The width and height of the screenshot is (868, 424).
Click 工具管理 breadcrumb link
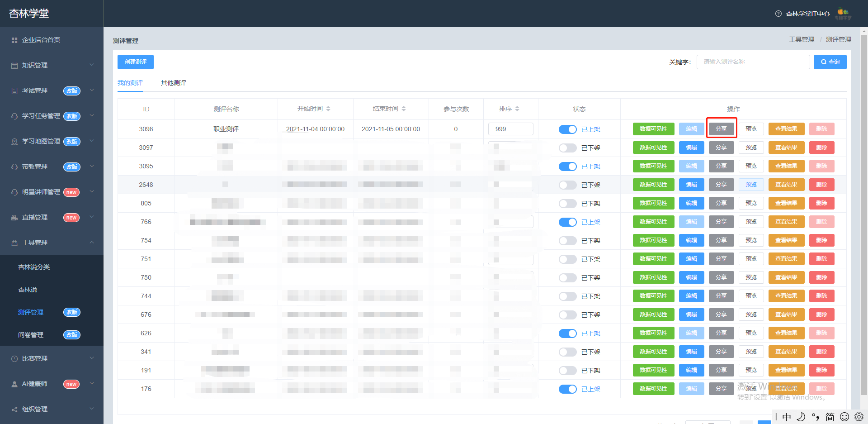click(802, 39)
